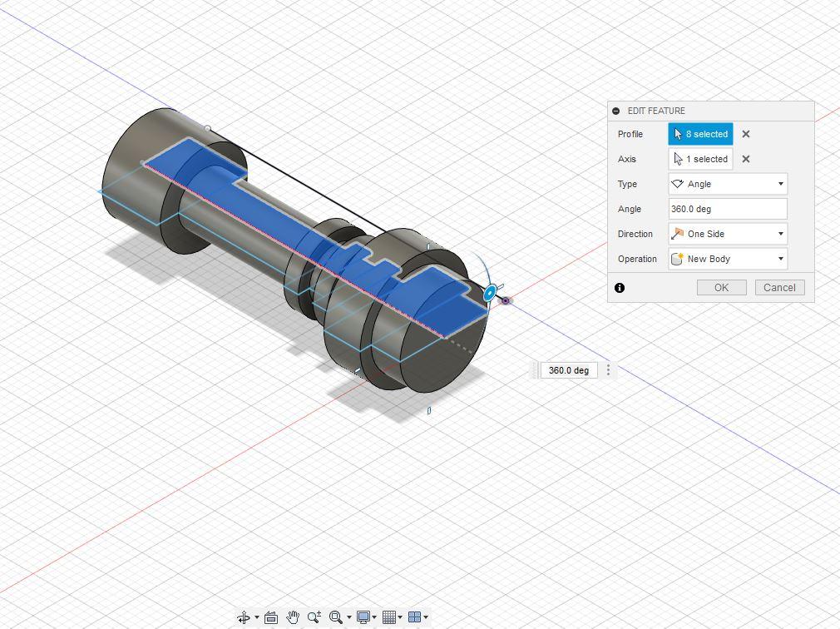Open the floating angle field options menu
The image size is (840, 629).
coord(608,370)
